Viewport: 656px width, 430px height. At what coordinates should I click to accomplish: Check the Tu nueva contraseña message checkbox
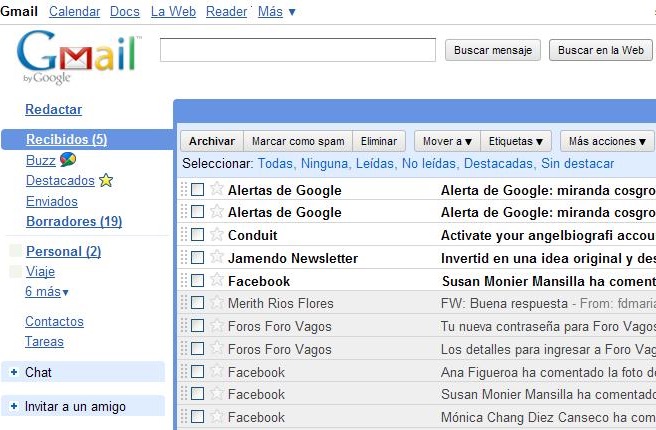click(197, 325)
